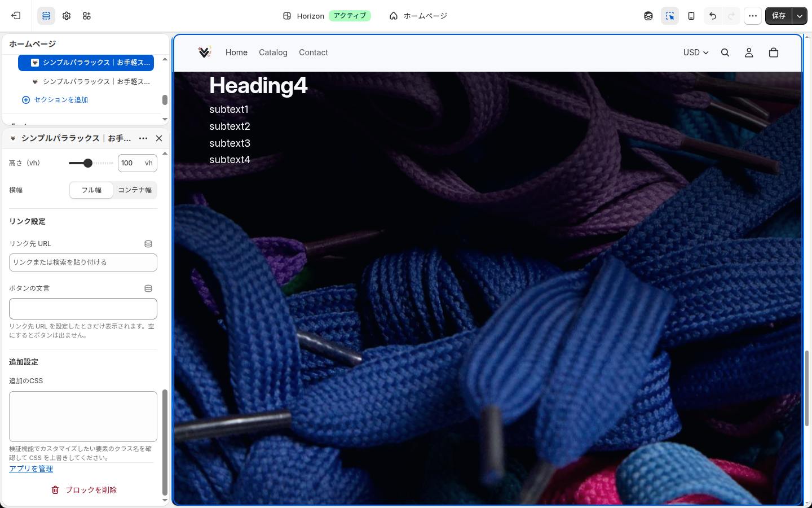
Task: Click the Horizon theme layout icon
Action: (287, 16)
